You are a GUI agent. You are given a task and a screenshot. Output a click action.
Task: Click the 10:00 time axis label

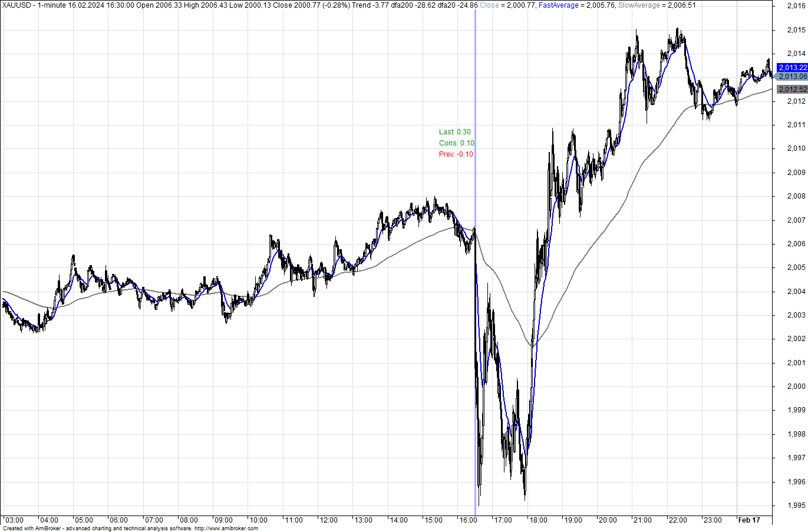(258, 520)
